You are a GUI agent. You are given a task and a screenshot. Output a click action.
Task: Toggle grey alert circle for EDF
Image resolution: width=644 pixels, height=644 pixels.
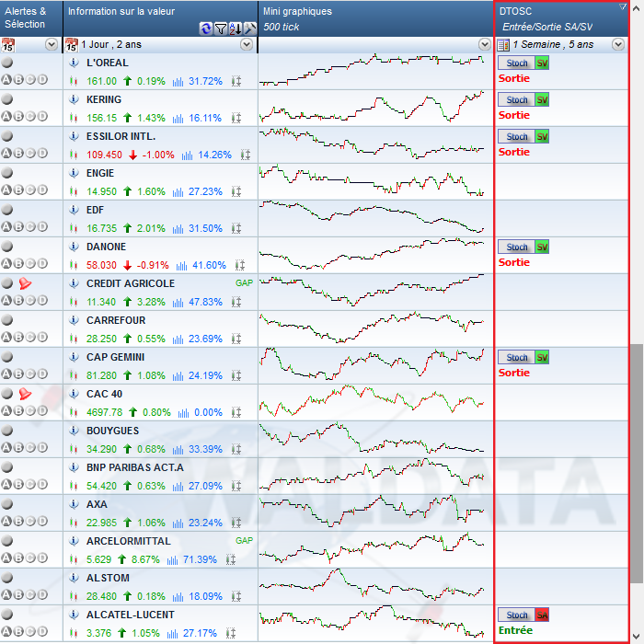tap(7, 210)
